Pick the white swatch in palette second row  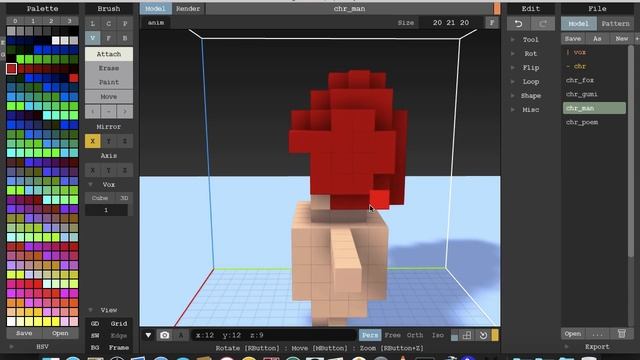pyautogui.click(x=56, y=40)
